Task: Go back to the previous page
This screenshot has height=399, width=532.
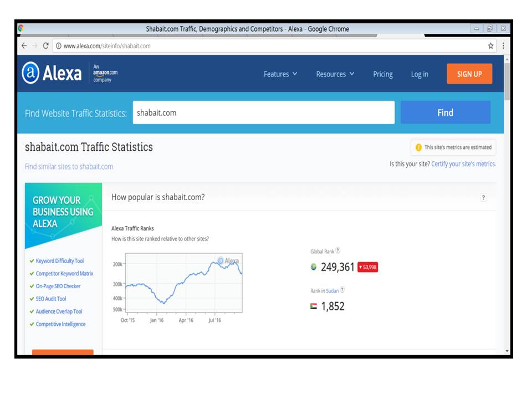Action: [24, 46]
